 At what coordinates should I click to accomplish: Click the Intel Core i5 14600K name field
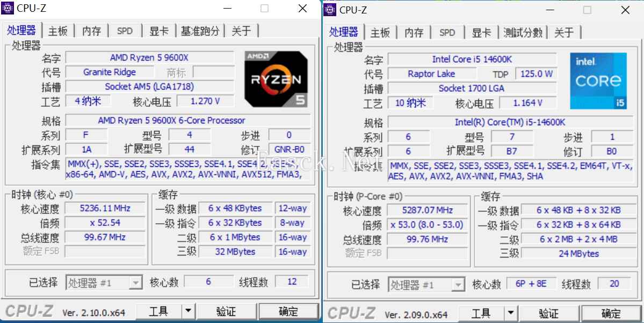point(472,60)
